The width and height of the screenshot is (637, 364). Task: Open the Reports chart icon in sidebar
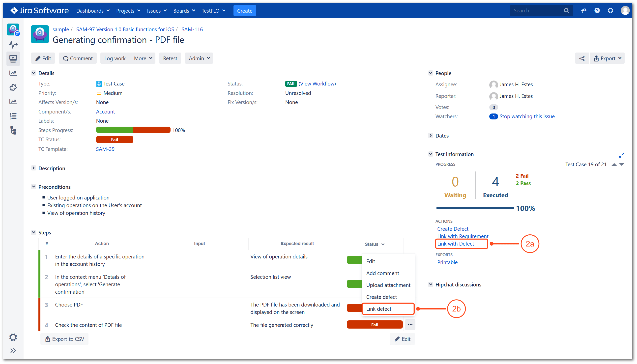(x=13, y=73)
